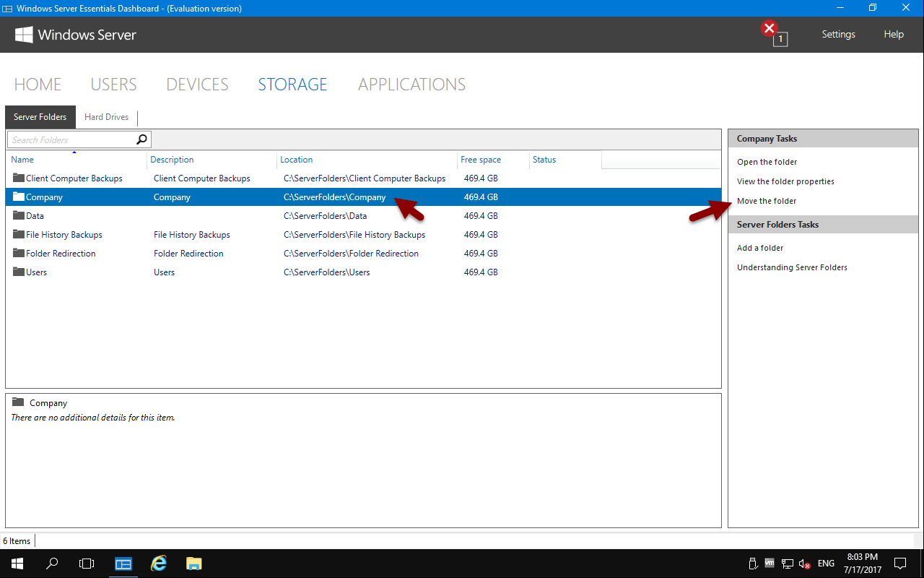
Task: Open the Action Center notifications icon
Action: click(900, 564)
